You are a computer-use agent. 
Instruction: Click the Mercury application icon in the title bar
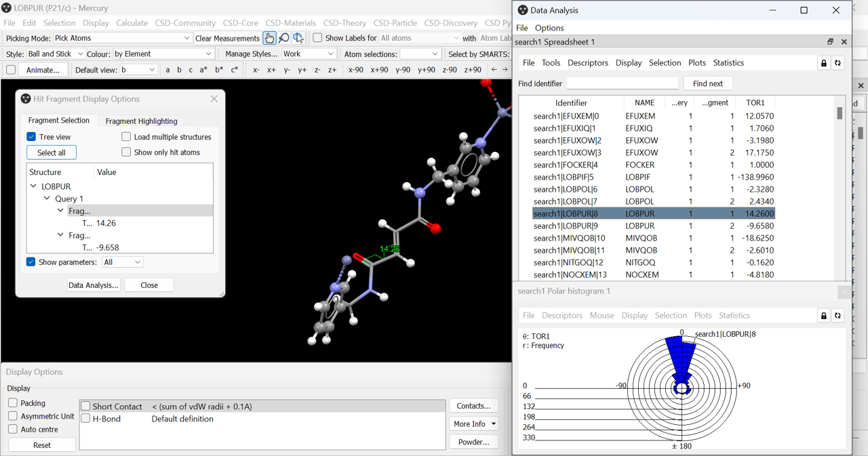coord(6,7)
